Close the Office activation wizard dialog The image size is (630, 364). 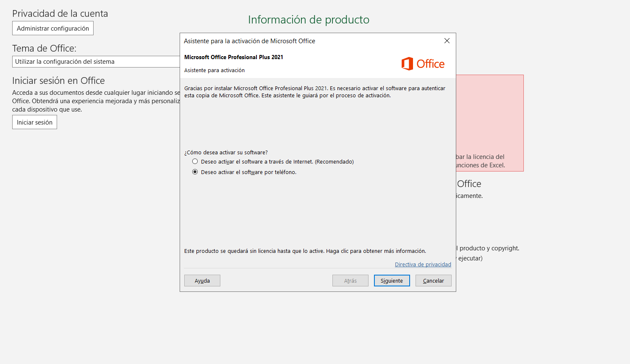tap(447, 41)
